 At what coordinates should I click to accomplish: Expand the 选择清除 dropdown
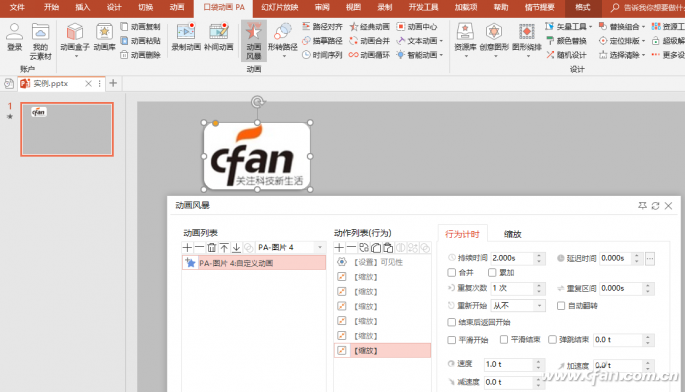point(643,55)
